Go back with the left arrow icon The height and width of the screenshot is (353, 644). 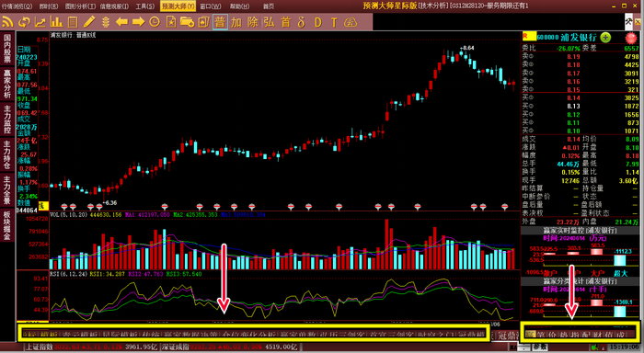[122, 22]
